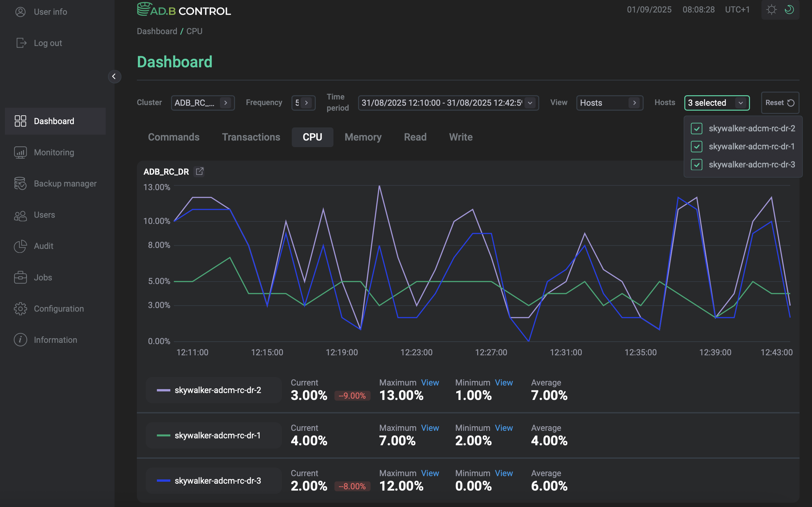Uncheck host skywalker-adcm-rc-dr-1
Viewport: 812px width, 507px height.
coord(696,146)
